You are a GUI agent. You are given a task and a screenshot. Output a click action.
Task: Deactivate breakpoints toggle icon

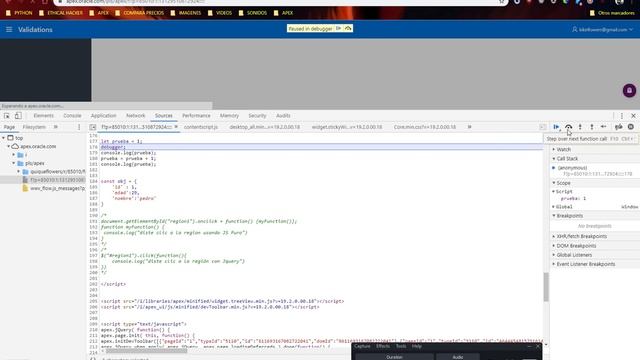click(619, 127)
